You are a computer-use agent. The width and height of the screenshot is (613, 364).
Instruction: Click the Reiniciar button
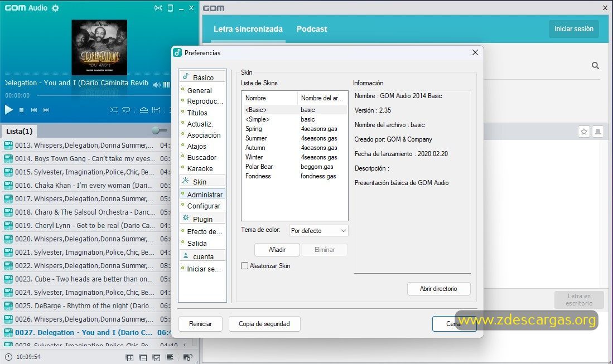point(201,324)
